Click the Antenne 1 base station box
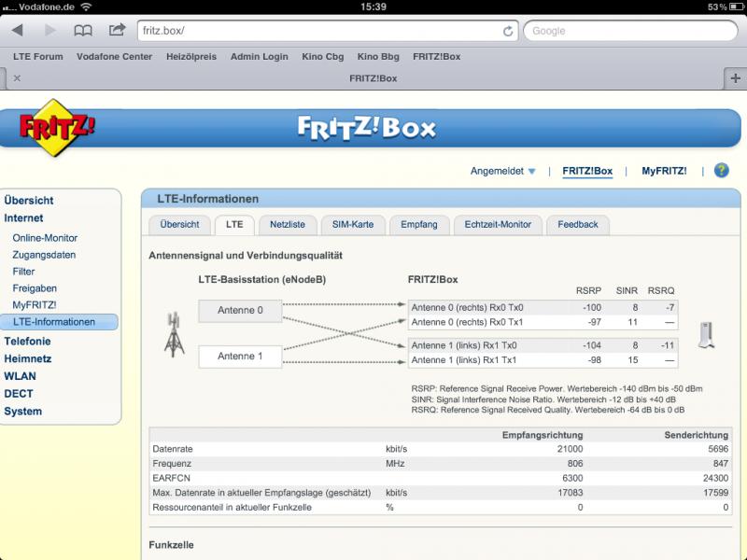747x560 pixels. [240, 357]
